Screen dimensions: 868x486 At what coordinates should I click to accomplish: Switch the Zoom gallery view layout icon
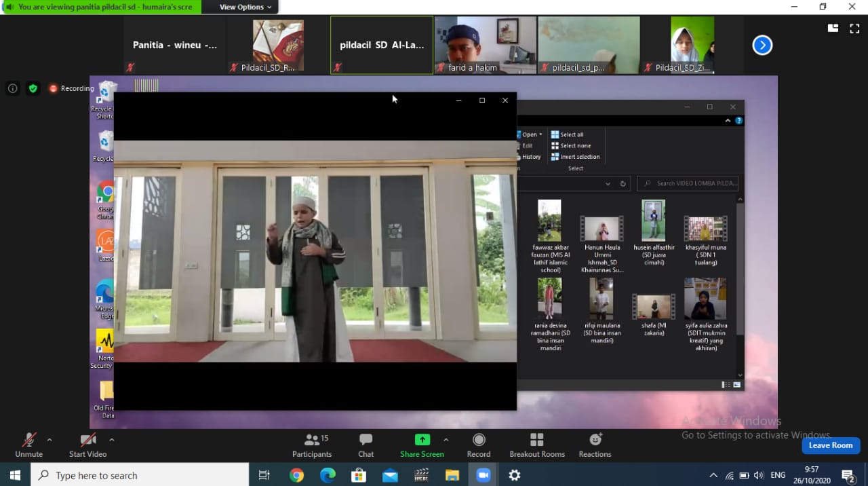point(833,28)
